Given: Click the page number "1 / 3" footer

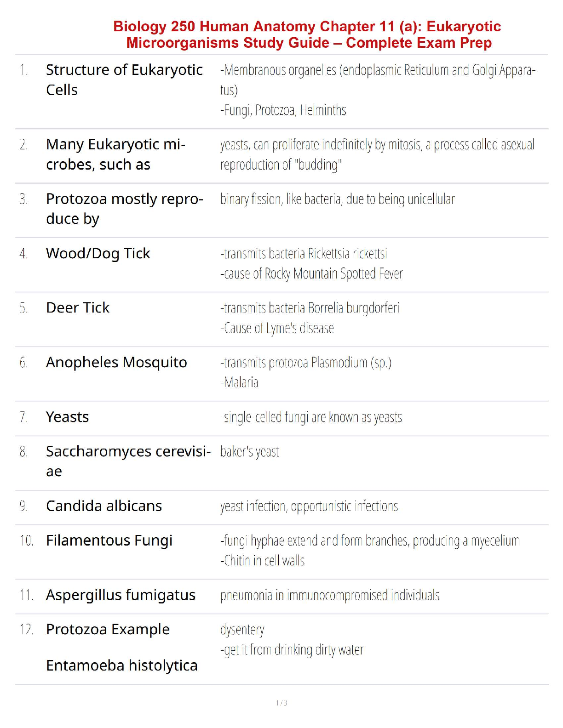Looking at the screenshot, I should point(281,703).
